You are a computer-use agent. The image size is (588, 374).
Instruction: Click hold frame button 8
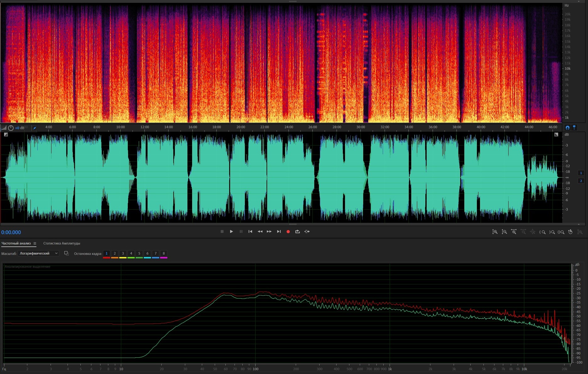tap(164, 253)
